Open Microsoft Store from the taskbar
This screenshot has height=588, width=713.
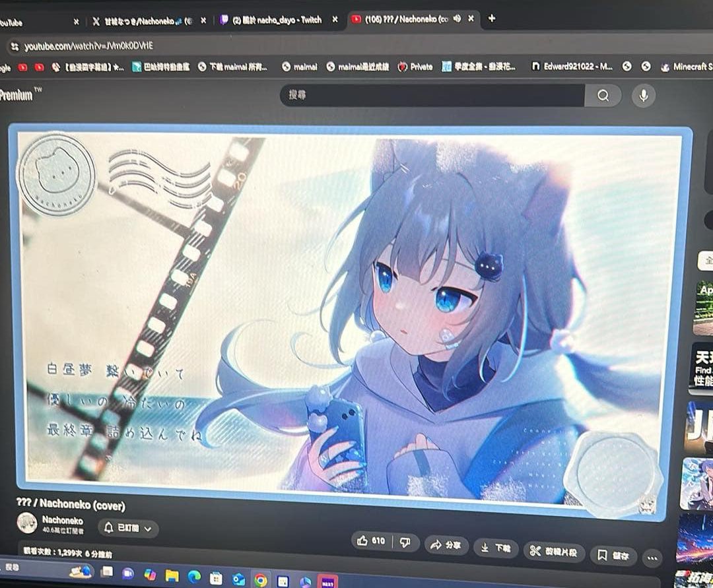[x=215, y=579]
